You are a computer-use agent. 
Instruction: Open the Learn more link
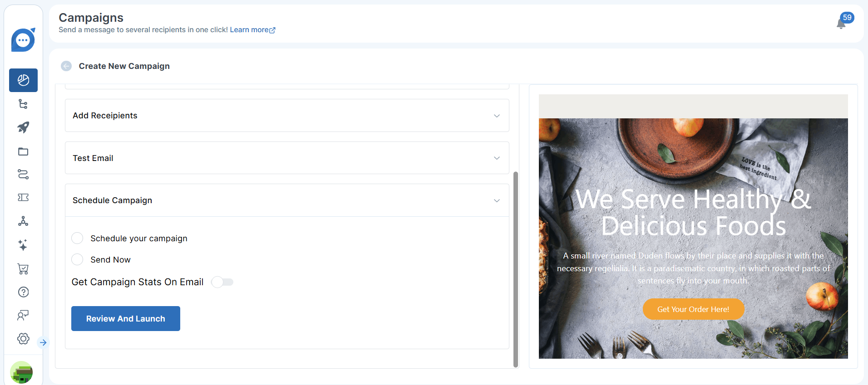pos(252,30)
